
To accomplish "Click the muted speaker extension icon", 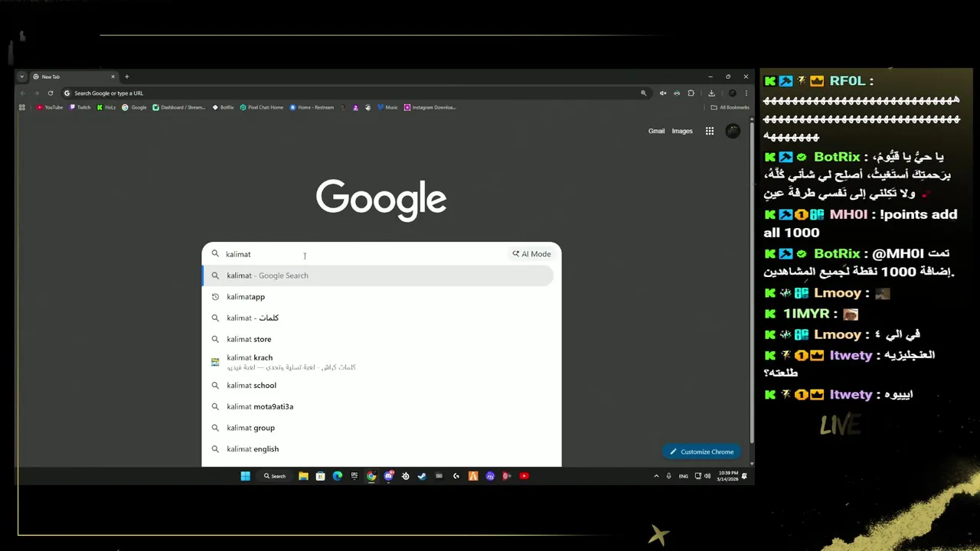I will tap(663, 93).
